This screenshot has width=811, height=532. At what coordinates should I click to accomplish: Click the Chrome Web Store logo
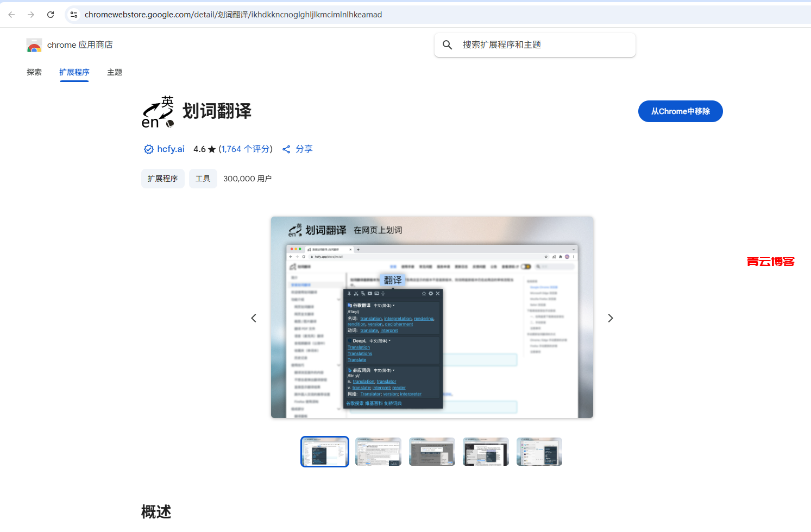coord(34,45)
